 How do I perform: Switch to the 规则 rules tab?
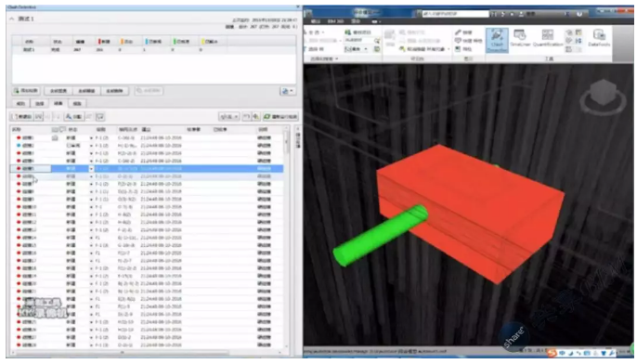click(x=20, y=104)
